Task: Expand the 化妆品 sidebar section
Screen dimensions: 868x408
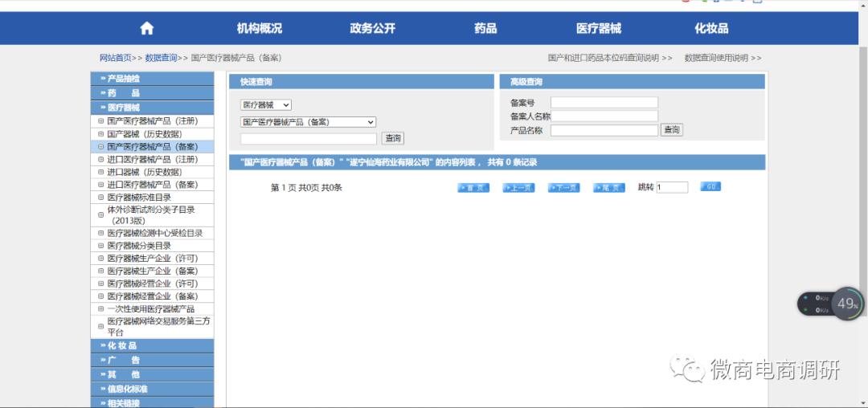Action: click(152, 345)
